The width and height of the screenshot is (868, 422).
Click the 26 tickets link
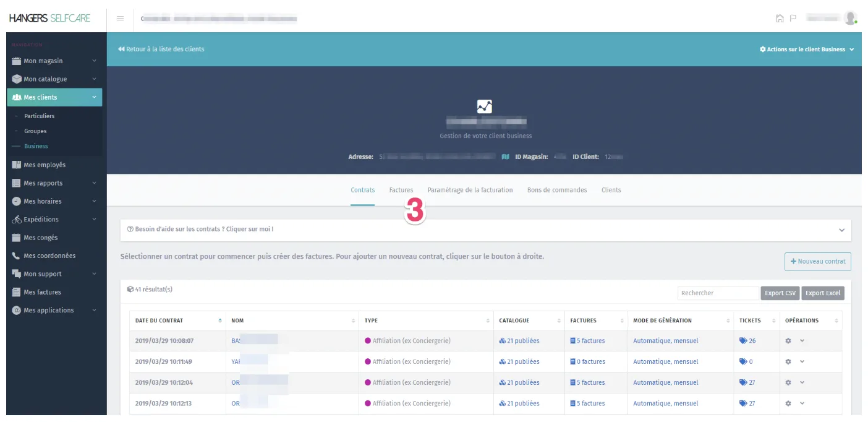point(747,341)
